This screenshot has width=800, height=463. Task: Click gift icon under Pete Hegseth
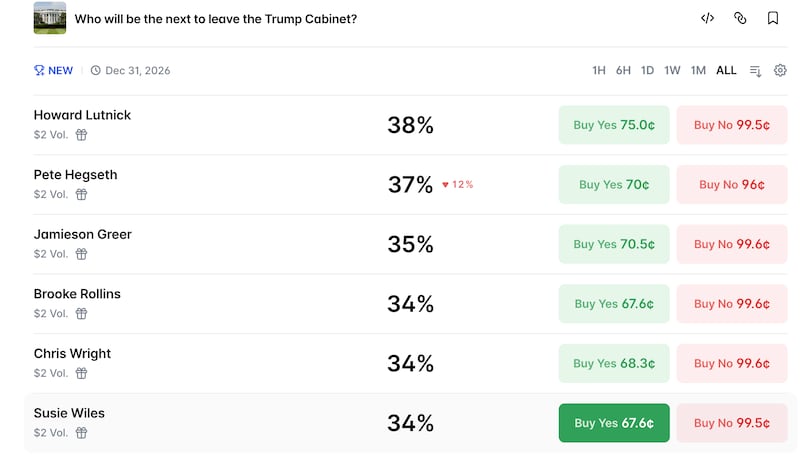click(x=82, y=194)
